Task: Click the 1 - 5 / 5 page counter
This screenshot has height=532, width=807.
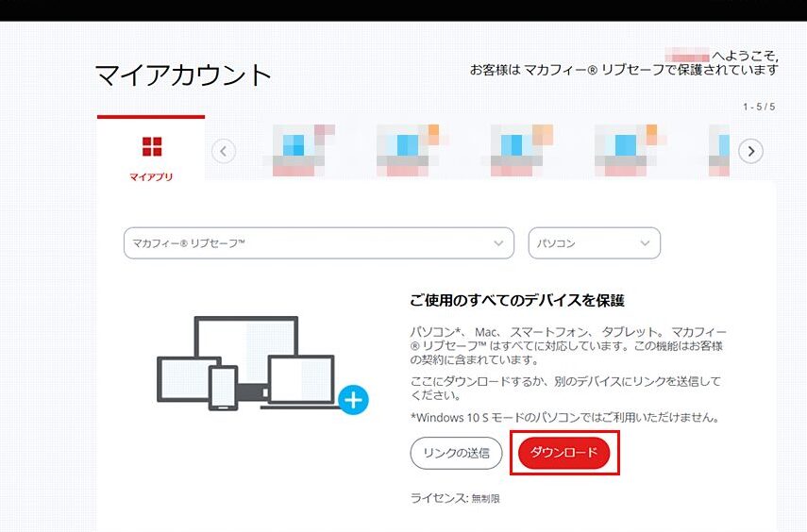Action: [x=759, y=107]
